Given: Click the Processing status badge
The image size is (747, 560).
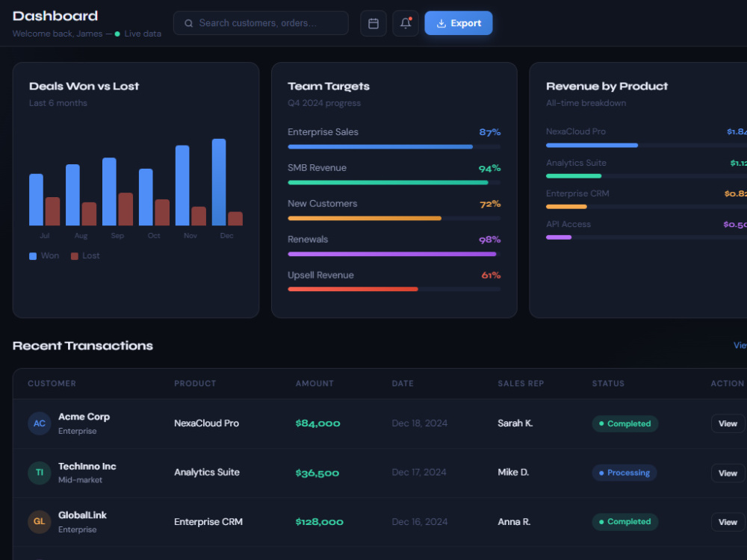Looking at the screenshot, I should pos(624,473).
